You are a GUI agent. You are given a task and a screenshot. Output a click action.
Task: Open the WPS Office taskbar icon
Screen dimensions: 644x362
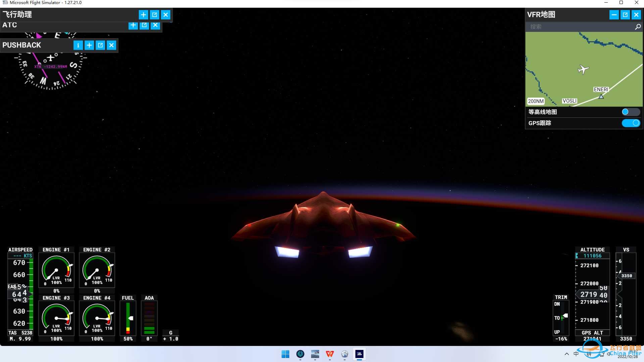(330, 354)
